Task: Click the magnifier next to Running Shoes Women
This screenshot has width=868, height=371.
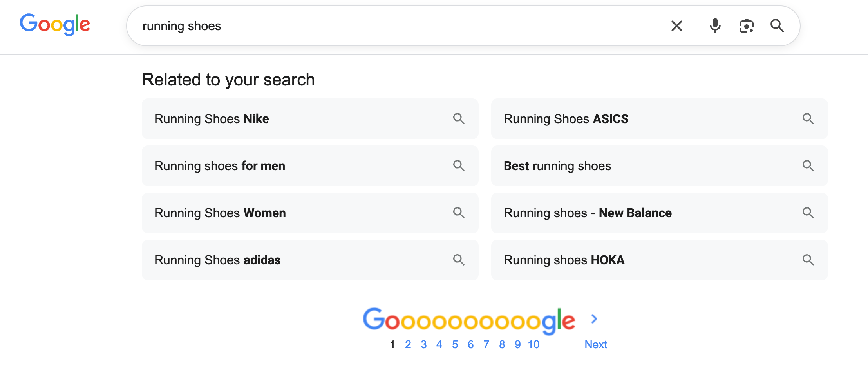Action: click(459, 213)
